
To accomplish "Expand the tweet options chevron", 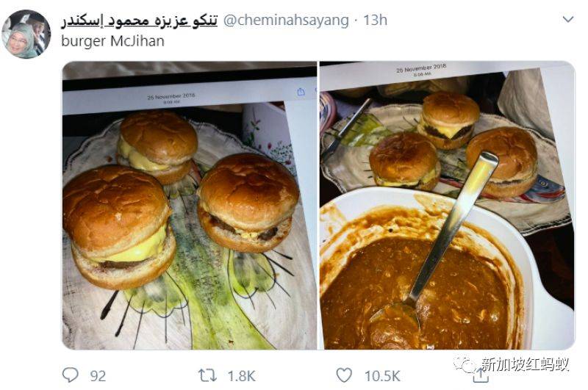I will [568, 19].
